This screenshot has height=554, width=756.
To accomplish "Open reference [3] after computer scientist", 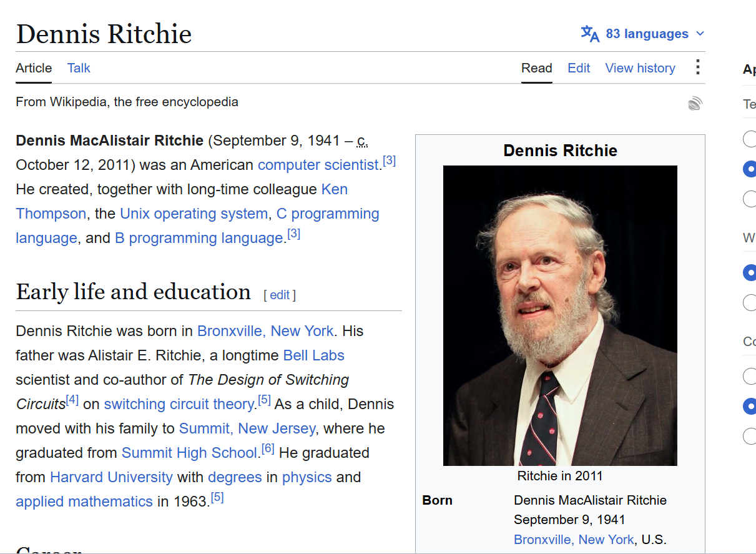I will pos(389,161).
